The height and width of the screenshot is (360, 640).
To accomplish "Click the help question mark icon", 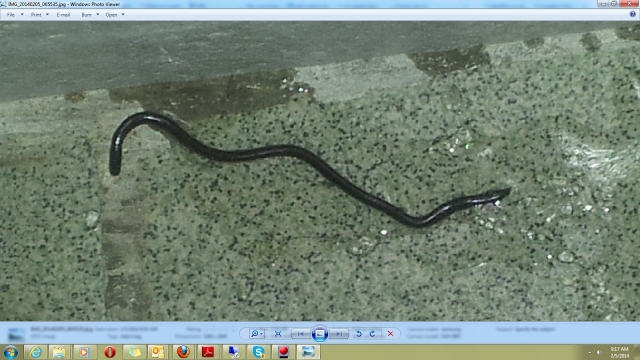I will pyautogui.click(x=632, y=14).
